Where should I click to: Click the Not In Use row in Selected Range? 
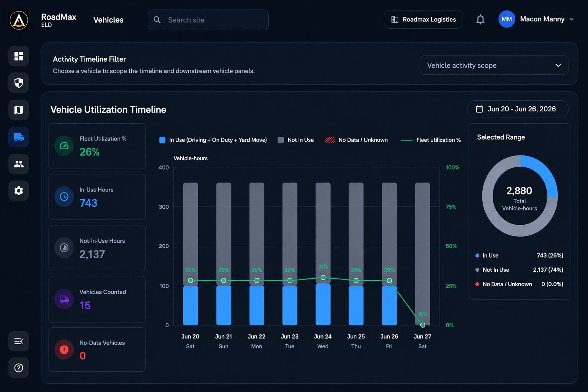(x=519, y=270)
